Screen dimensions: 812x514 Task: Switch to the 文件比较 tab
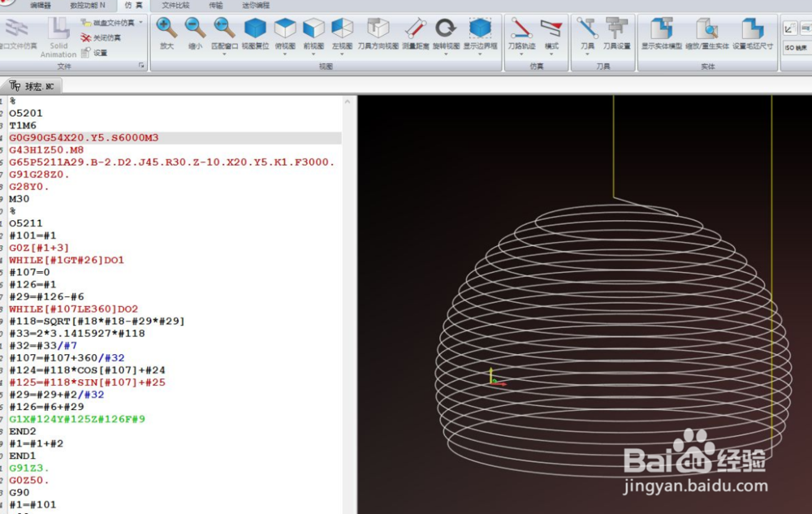tap(175, 5)
